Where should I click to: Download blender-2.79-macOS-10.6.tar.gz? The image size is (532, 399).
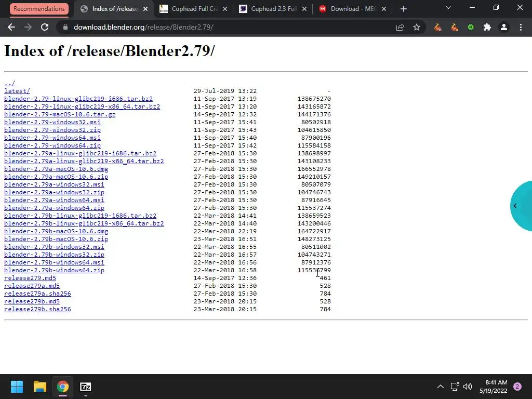(60, 114)
